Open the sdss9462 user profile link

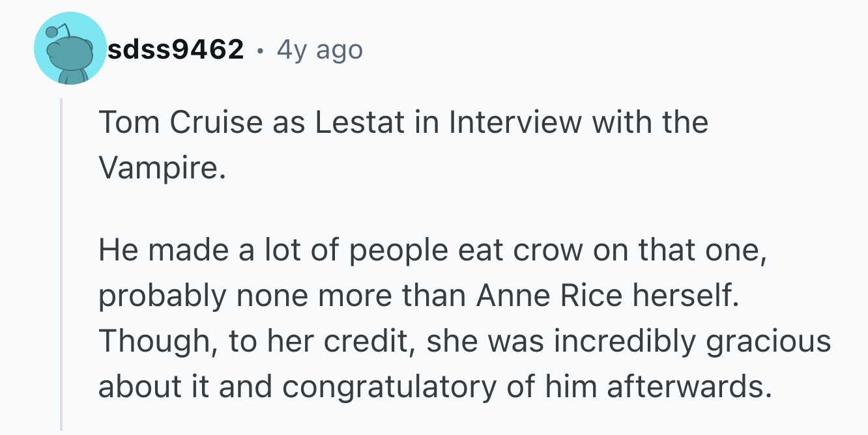point(176,49)
